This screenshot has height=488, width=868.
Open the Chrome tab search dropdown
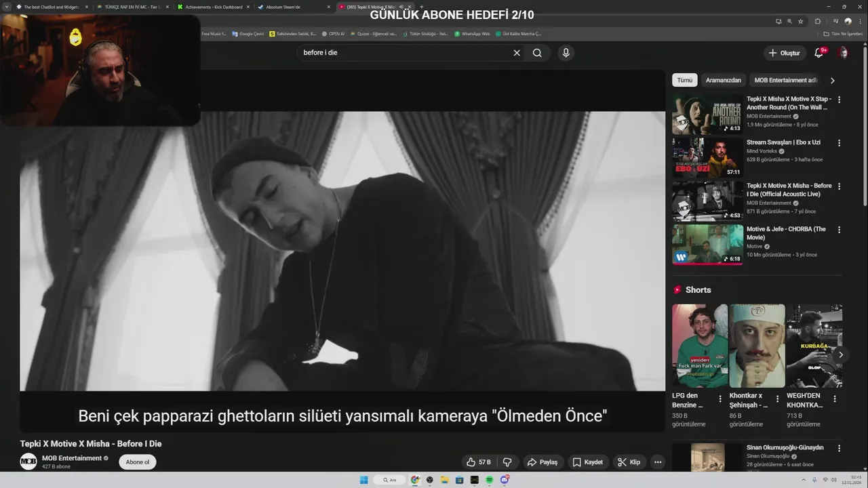tap(7, 7)
